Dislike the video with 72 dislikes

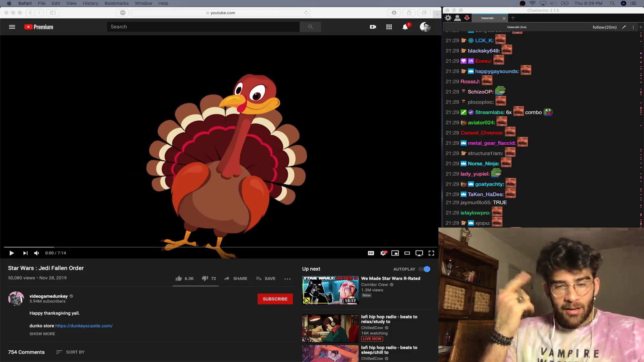tap(209, 278)
